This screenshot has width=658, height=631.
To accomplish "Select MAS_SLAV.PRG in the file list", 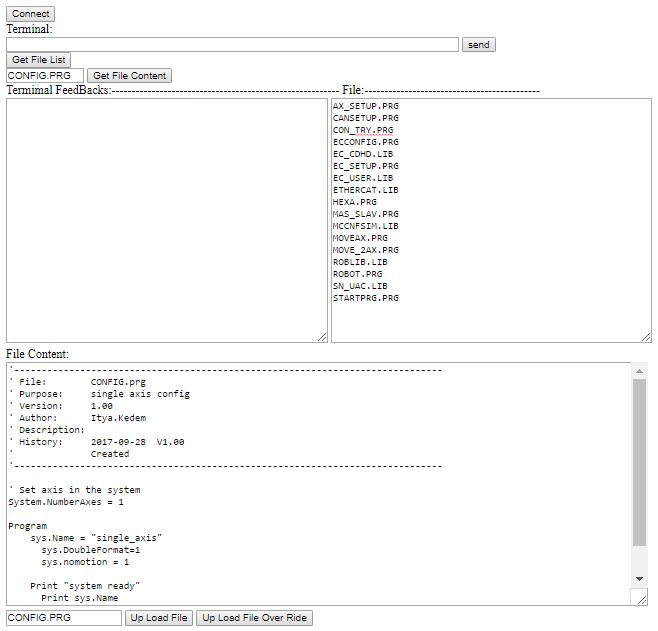I will coord(366,214).
